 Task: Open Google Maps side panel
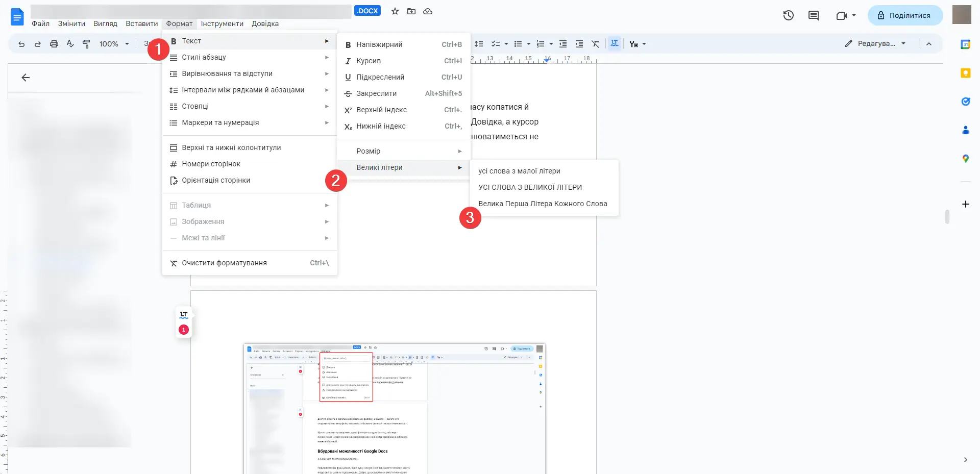tap(966, 159)
